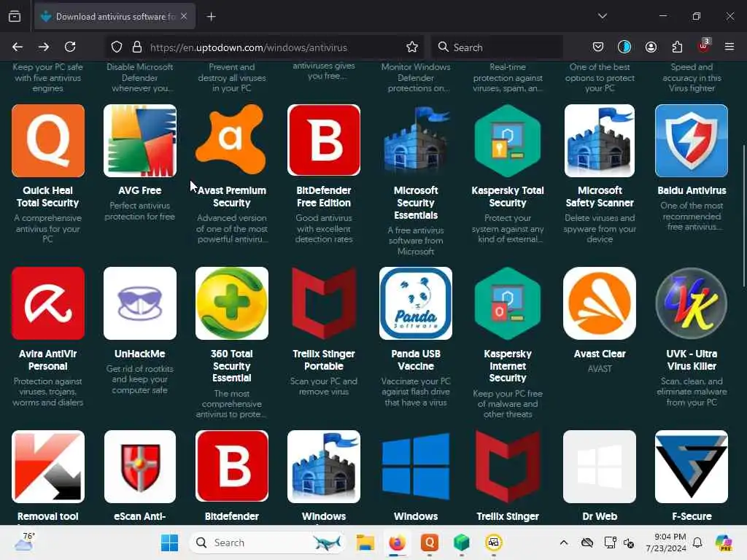Open the Firefox application menu
The width and height of the screenshot is (747, 560).
(729, 47)
